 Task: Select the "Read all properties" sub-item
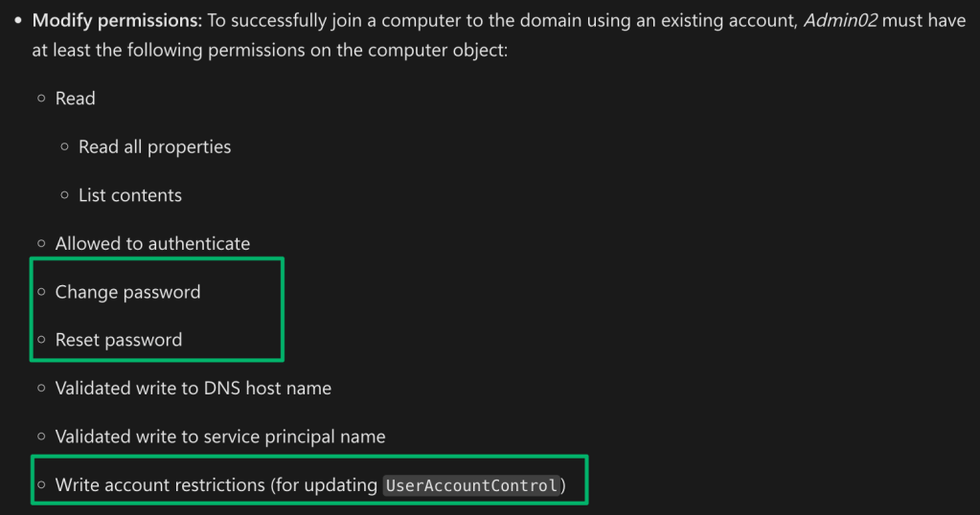pyautogui.click(x=154, y=147)
